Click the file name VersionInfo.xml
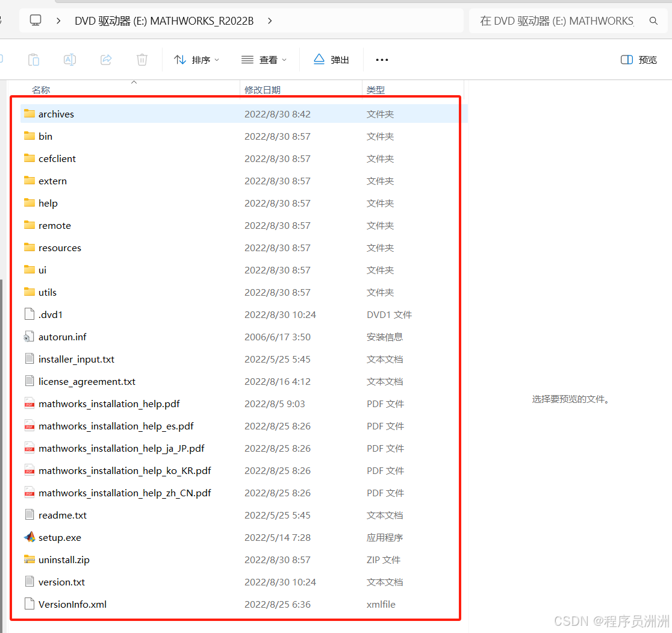This screenshot has width=672, height=633. 72,604
